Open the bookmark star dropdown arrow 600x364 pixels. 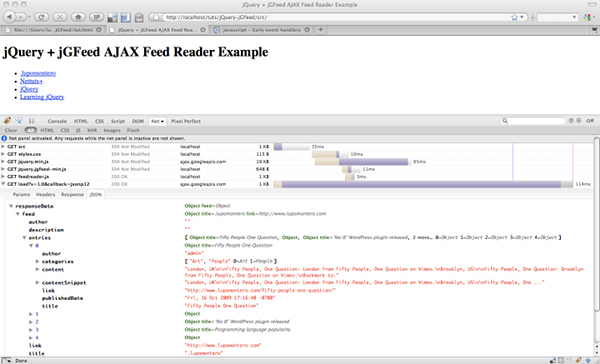522,17
